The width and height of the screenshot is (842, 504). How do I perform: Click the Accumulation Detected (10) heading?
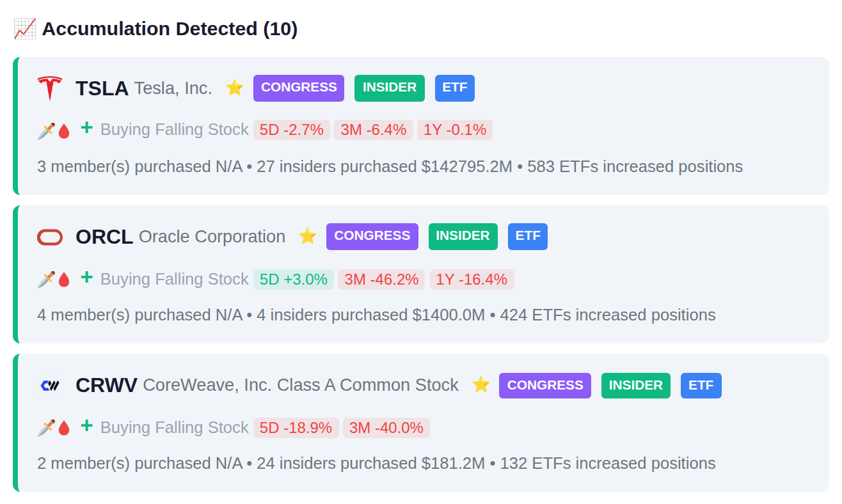click(x=170, y=29)
